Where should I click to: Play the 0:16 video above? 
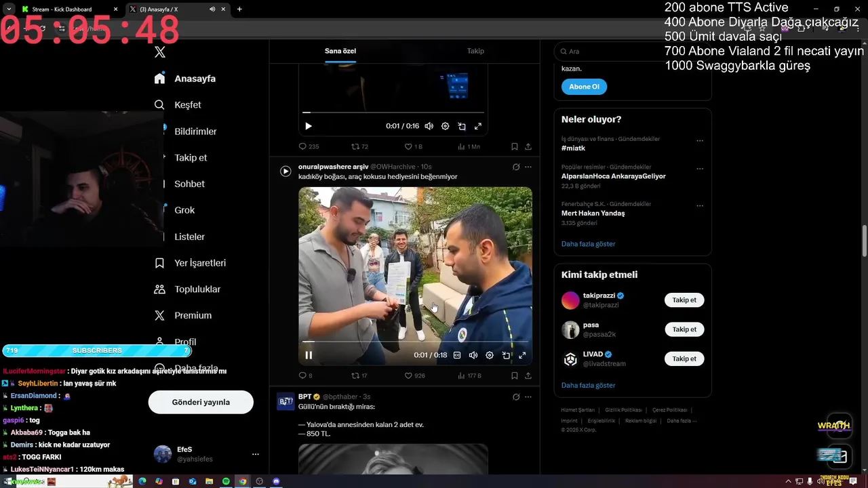309,126
